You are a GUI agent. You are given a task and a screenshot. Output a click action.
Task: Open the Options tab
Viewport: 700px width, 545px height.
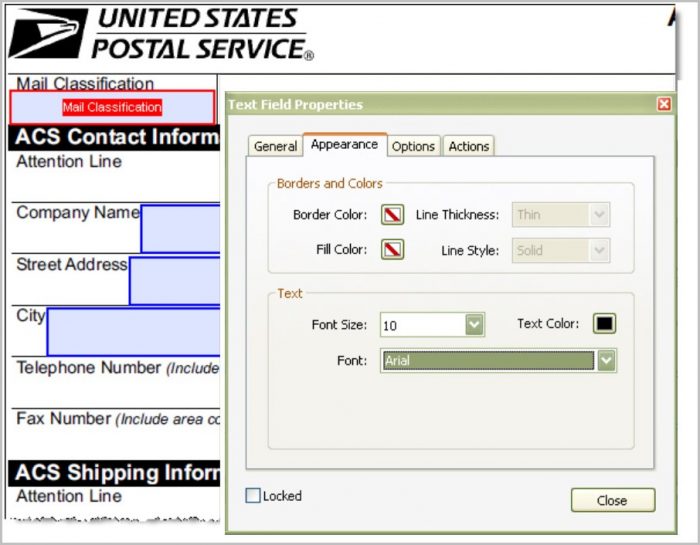point(413,146)
